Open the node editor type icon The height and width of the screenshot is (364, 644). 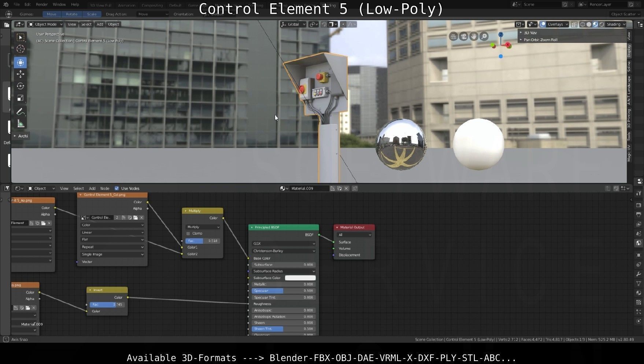[19, 188]
